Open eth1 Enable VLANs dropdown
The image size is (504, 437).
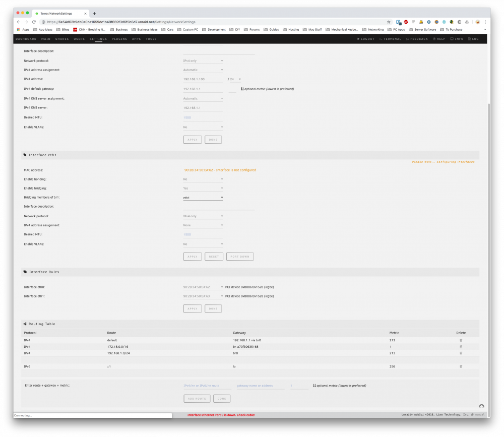pos(203,244)
